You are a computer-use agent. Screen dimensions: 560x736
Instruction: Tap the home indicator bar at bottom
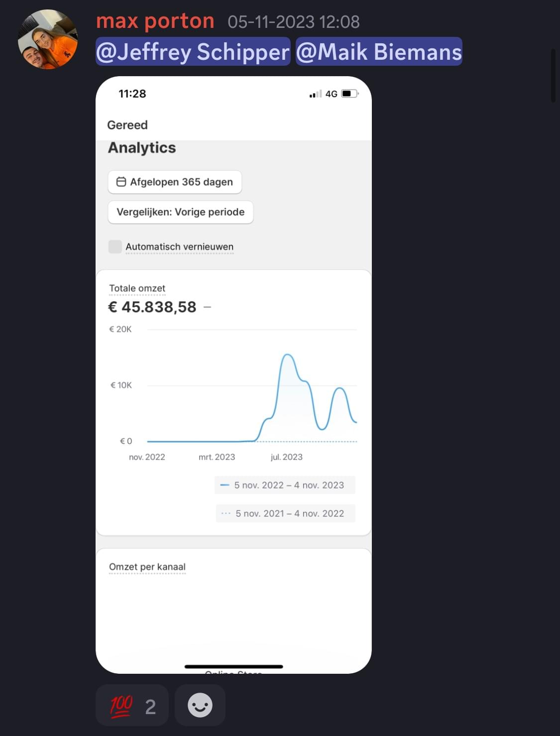233,666
